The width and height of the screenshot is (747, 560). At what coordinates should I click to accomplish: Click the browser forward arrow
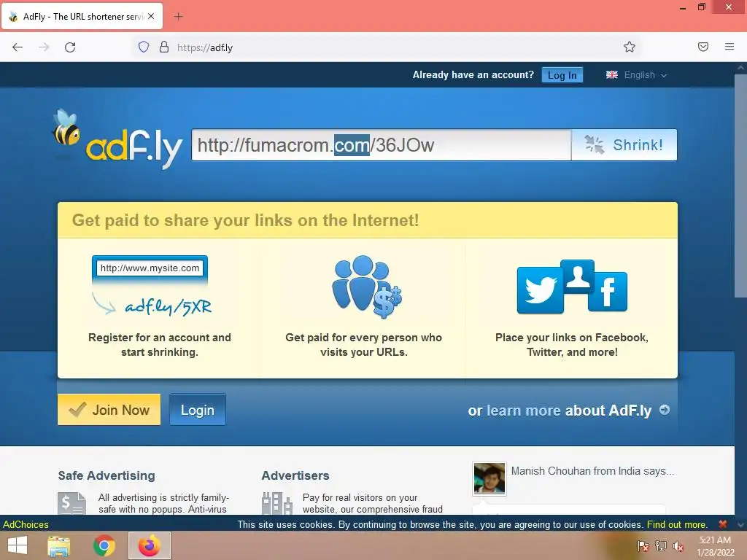coord(44,47)
